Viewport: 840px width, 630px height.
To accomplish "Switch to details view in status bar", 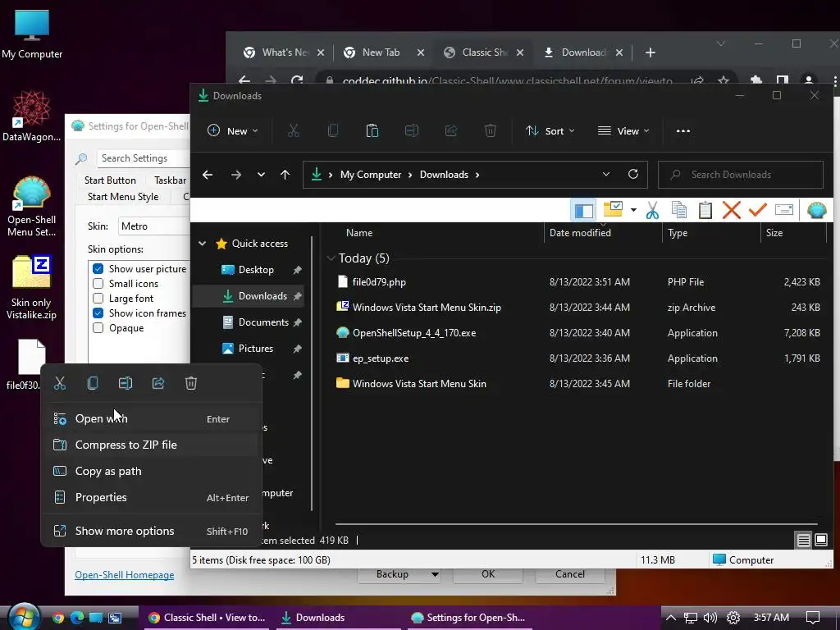I will (803, 540).
